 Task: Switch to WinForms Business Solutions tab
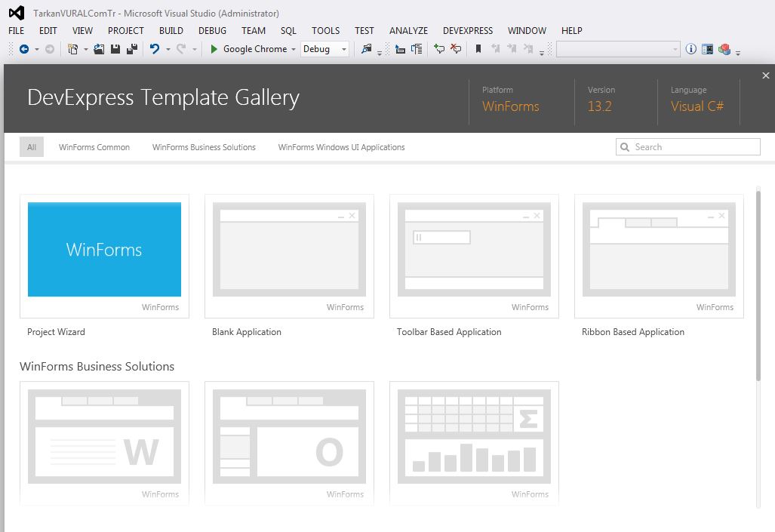click(205, 147)
